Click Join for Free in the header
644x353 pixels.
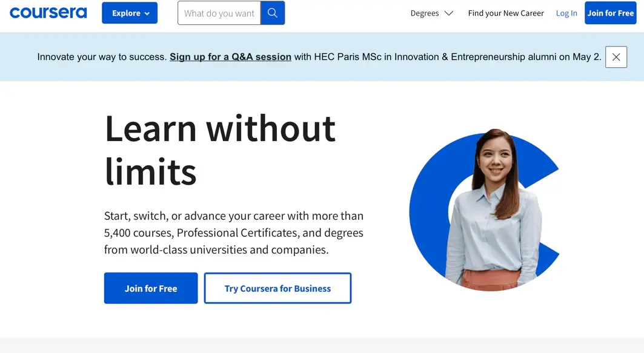pyautogui.click(x=610, y=13)
